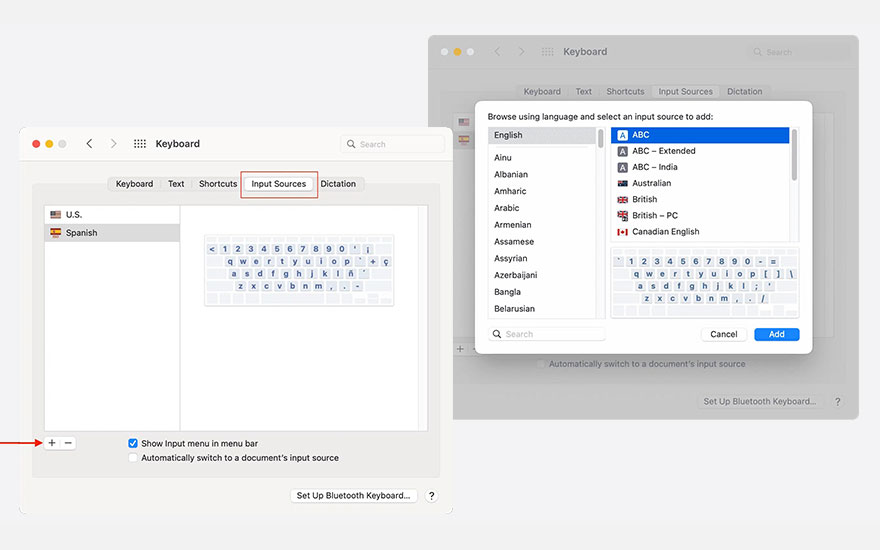Go back using the left chevron arrow
880x550 pixels.
coord(89,144)
